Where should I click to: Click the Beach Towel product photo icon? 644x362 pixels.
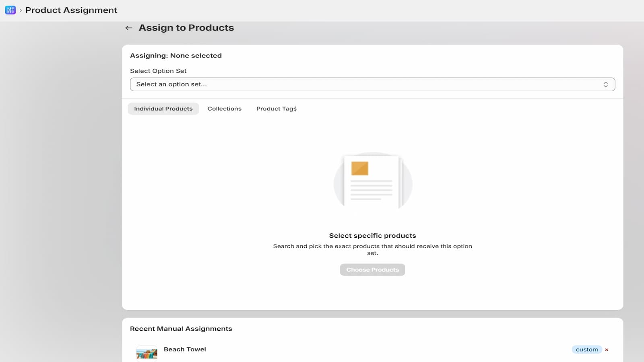pos(147,353)
